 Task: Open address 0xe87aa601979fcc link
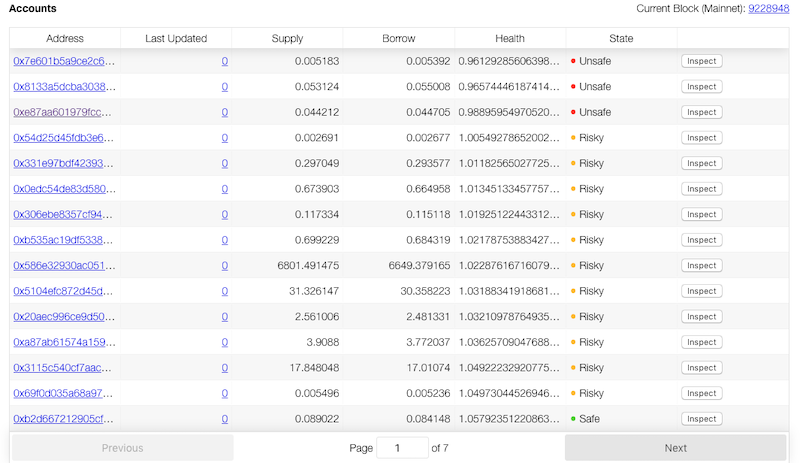click(62, 112)
